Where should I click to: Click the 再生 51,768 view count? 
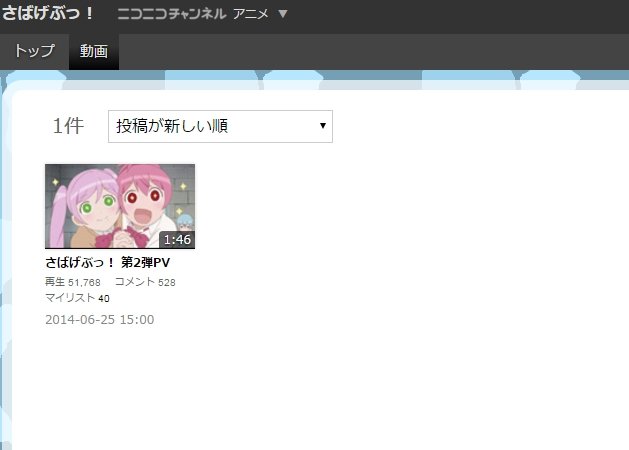pos(73,282)
